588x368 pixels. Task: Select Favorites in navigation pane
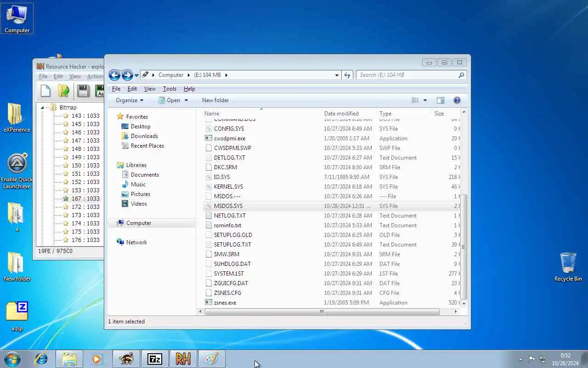137,117
